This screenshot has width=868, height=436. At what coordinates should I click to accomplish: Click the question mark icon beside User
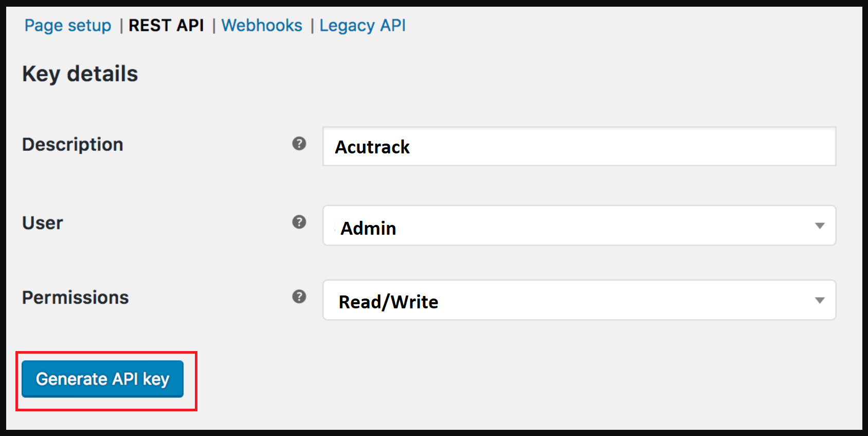click(299, 222)
